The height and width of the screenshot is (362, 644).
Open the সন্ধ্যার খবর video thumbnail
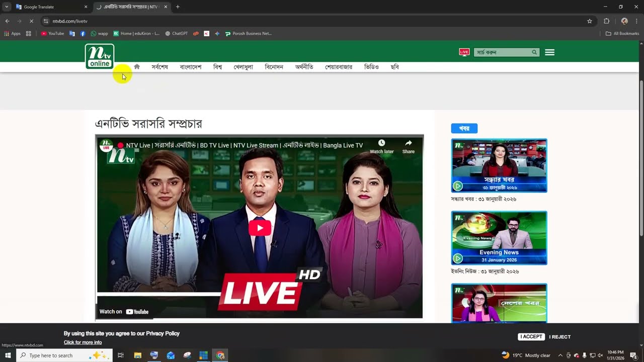pyautogui.click(x=499, y=165)
